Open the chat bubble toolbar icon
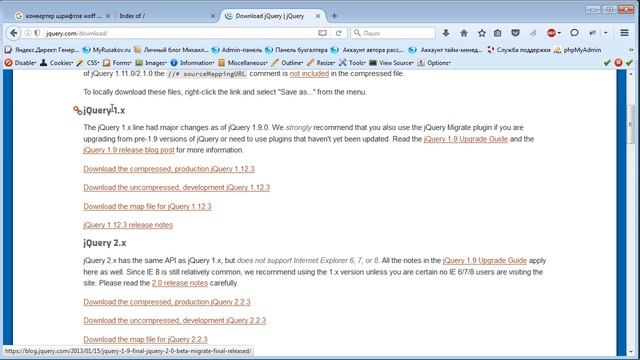Viewport: 640px width, 360px height. [x=574, y=33]
